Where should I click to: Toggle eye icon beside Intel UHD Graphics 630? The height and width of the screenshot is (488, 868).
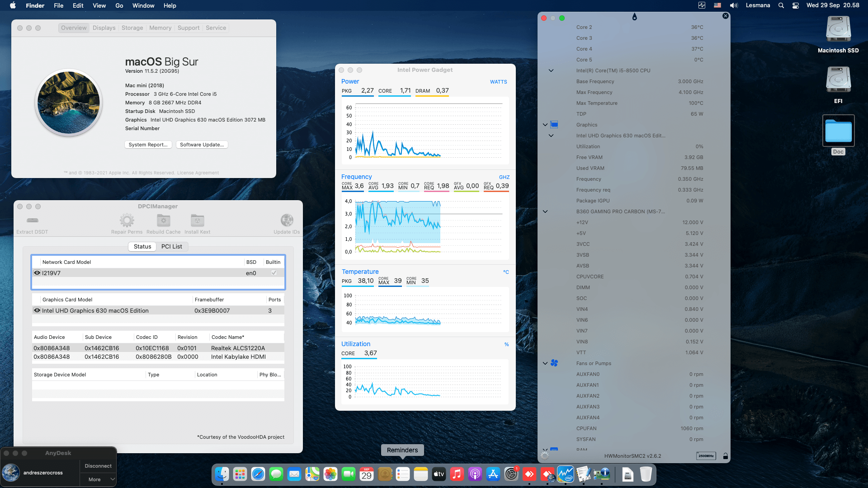(x=37, y=310)
